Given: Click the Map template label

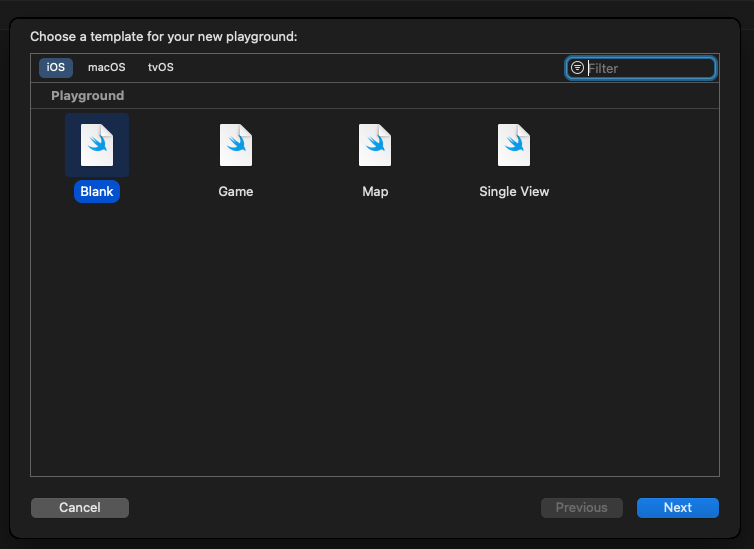Looking at the screenshot, I should (375, 191).
